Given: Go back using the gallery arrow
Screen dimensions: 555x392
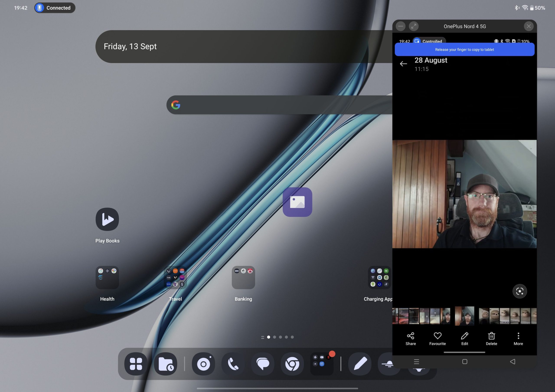Looking at the screenshot, I should [403, 64].
